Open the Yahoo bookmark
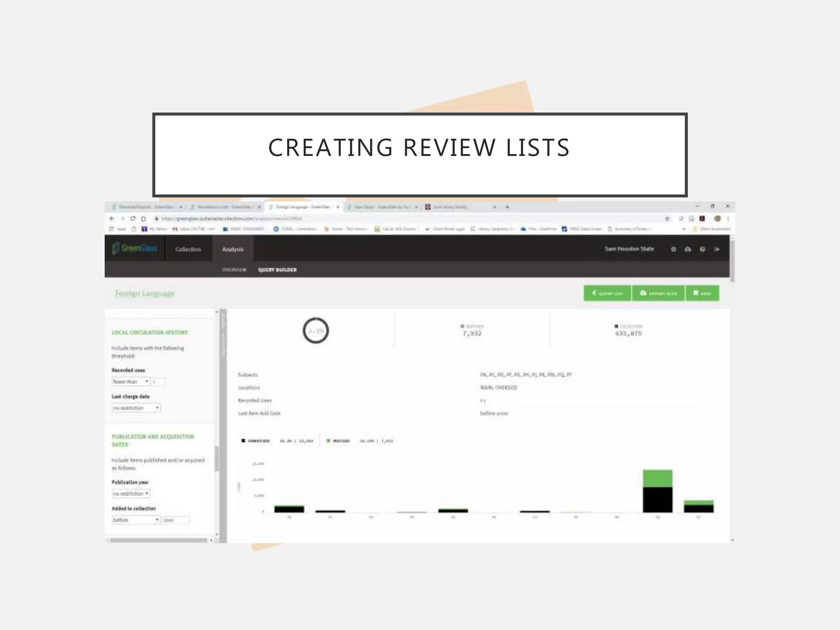 154,229
